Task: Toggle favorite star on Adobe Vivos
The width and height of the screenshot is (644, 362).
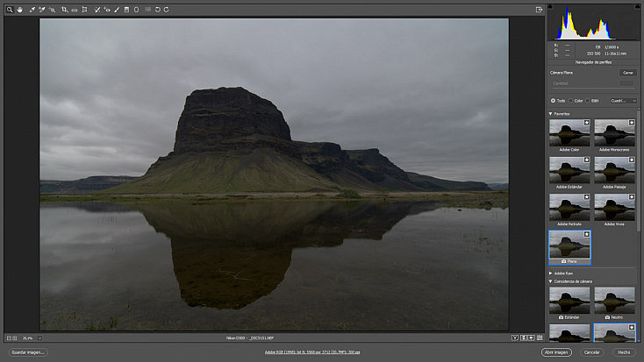Action: [631, 197]
